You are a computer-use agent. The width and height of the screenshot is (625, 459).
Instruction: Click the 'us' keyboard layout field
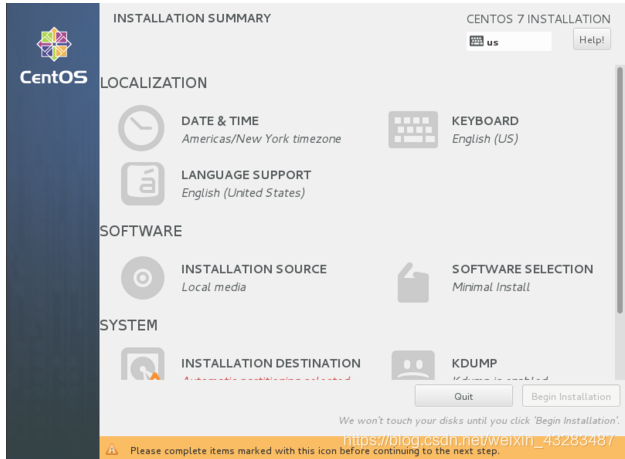(x=509, y=41)
